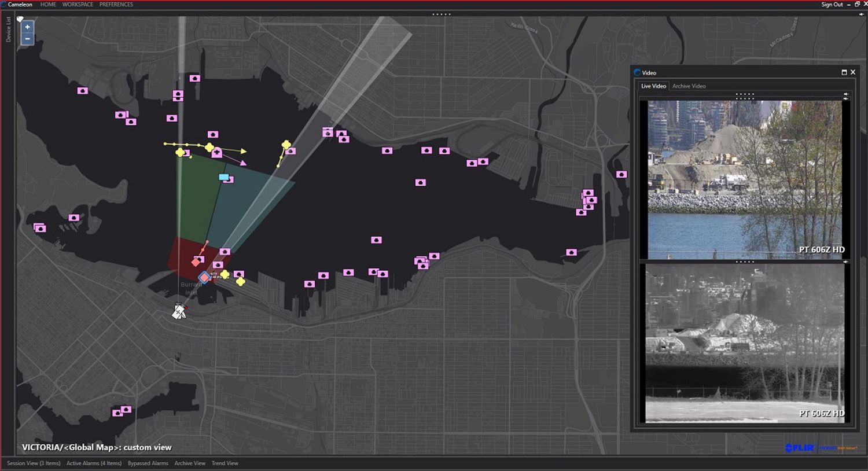
Task: Select the cyan rectangle marker on the map
Action: pos(223,177)
